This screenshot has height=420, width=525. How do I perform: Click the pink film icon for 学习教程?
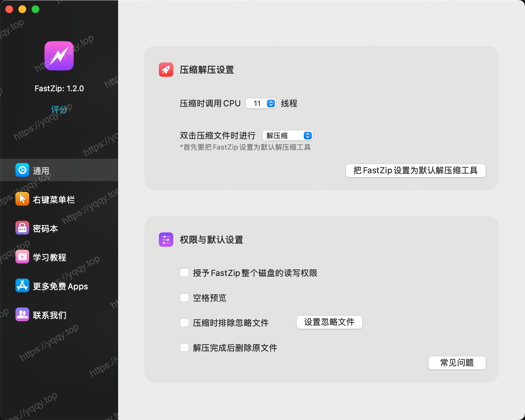point(22,257)
